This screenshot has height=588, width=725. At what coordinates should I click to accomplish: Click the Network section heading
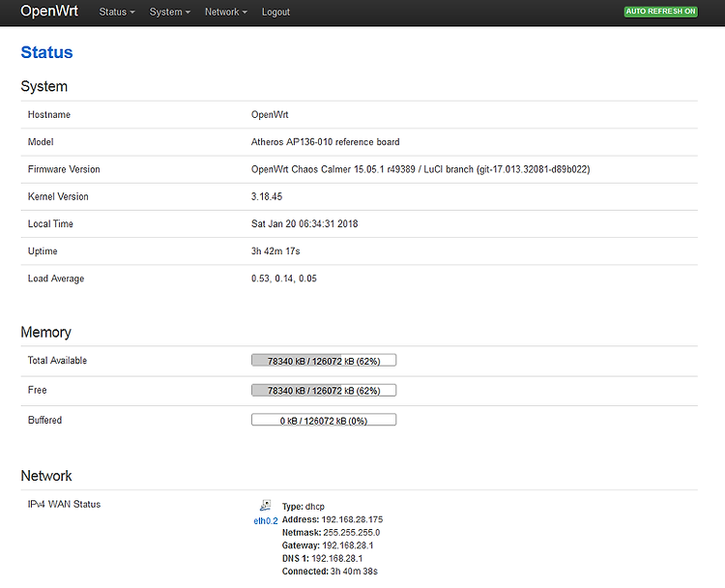[46, 476]
